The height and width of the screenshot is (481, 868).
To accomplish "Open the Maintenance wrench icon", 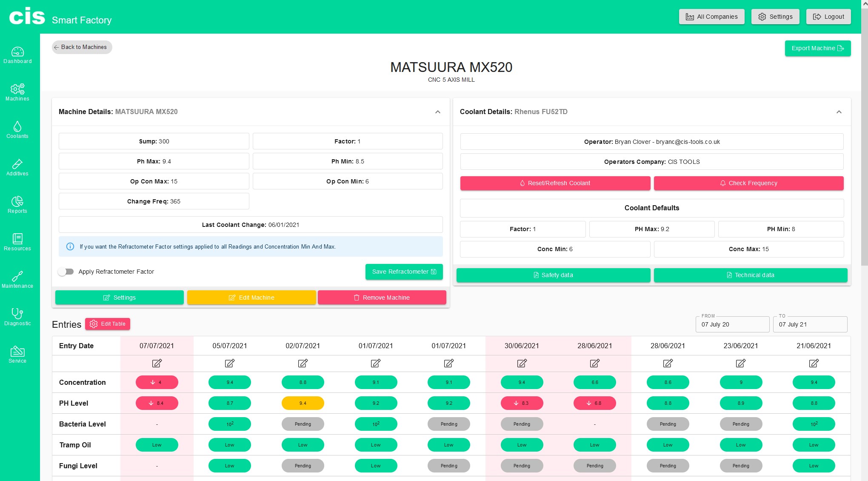I will 17,277.
